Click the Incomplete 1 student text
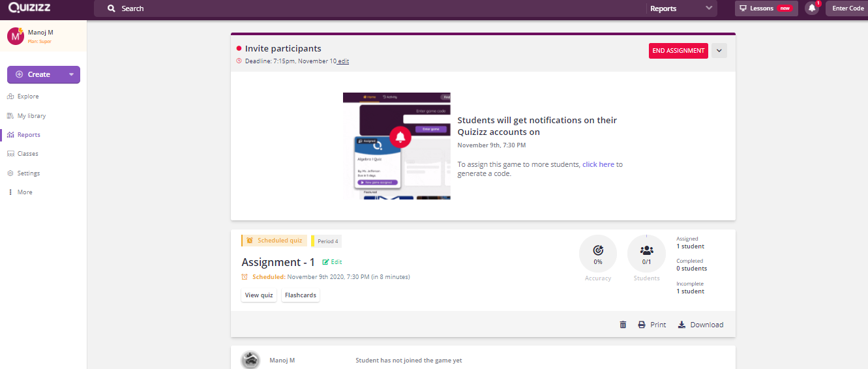This screenshot has width=868, height=369. (690, 288)
